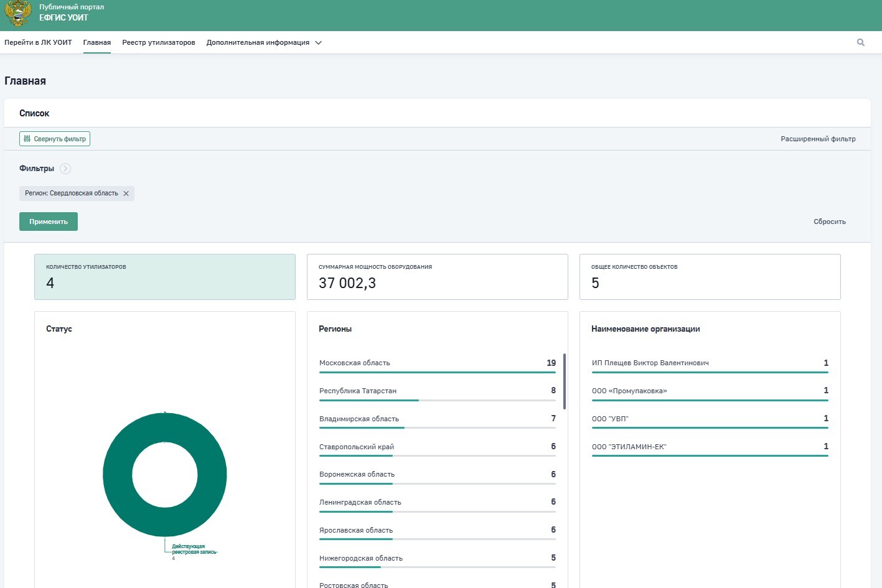Click the Regions list scrollbar thumb

click(565, 381)
